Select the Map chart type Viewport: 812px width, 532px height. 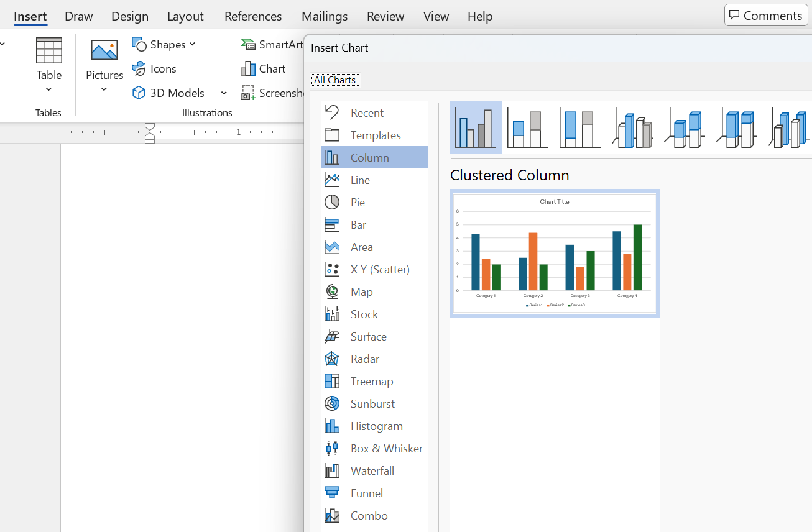coord(374,291)
